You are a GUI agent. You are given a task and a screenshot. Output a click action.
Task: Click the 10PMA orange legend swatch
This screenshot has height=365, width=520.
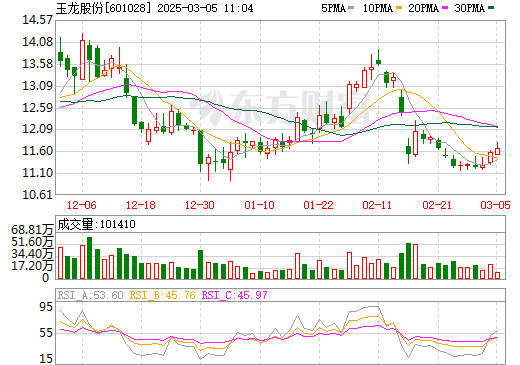point(398,8)
